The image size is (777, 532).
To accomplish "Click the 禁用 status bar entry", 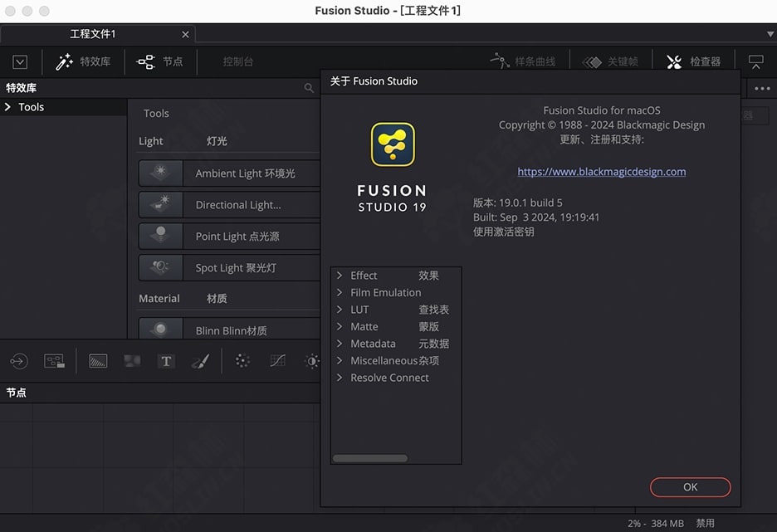I will 705,524.
